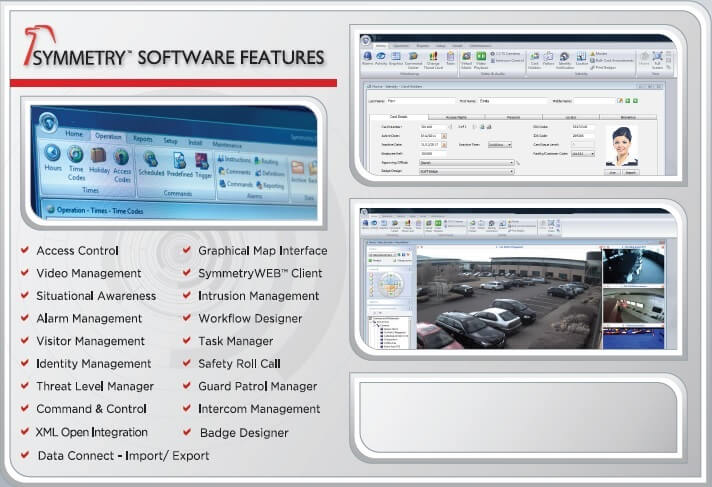Viewport: 712px width, 487px height.
Task: Click the Data Connect - Import/Export text
Action: click(x=124, y=455)
